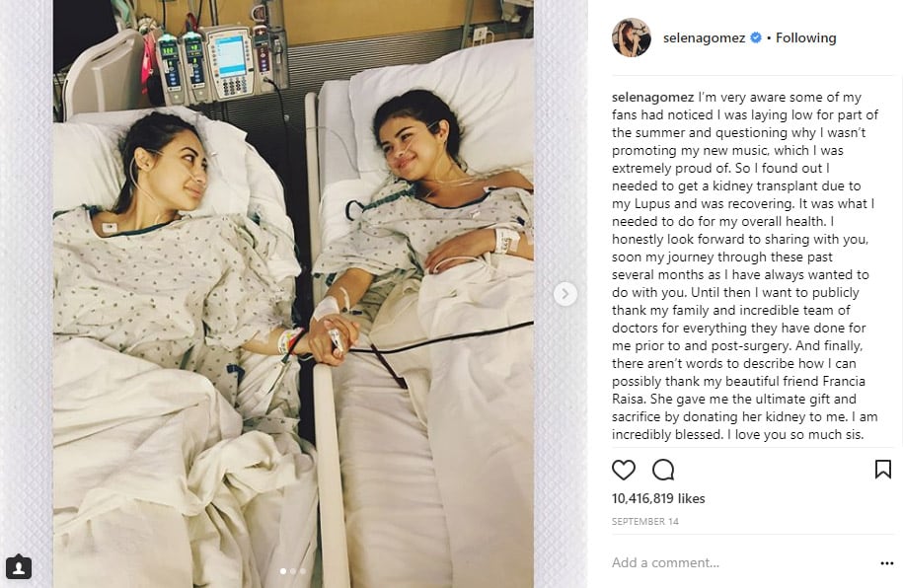The height and width of the screenshot is (588, 903).
Task: Click the hospital photo of two patients
Action: point(293,294)
